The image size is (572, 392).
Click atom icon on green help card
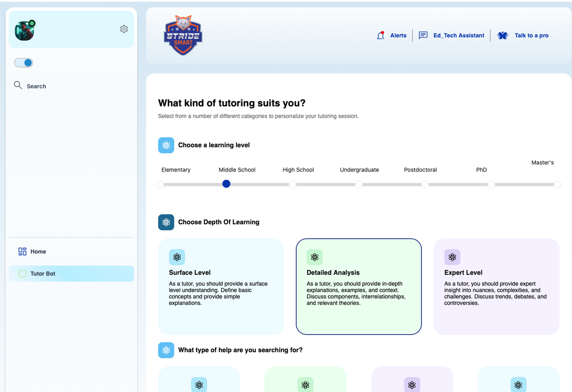[305, 385]
